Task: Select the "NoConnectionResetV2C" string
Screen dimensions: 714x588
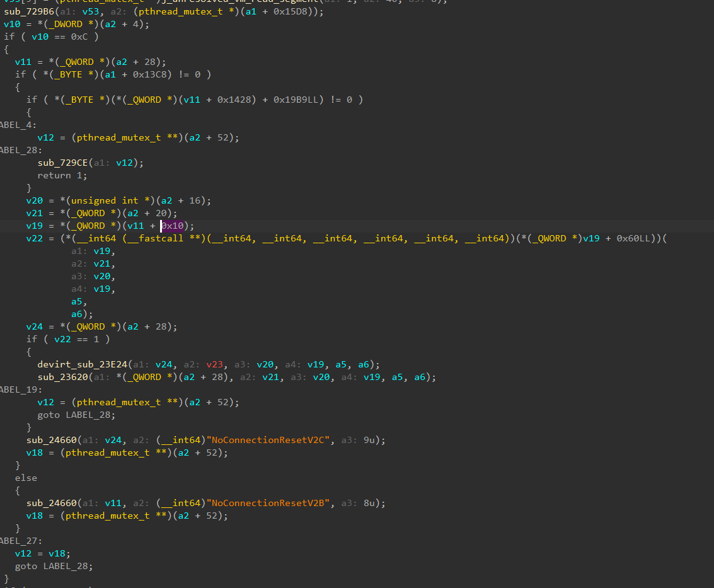Action: [268, 441]
